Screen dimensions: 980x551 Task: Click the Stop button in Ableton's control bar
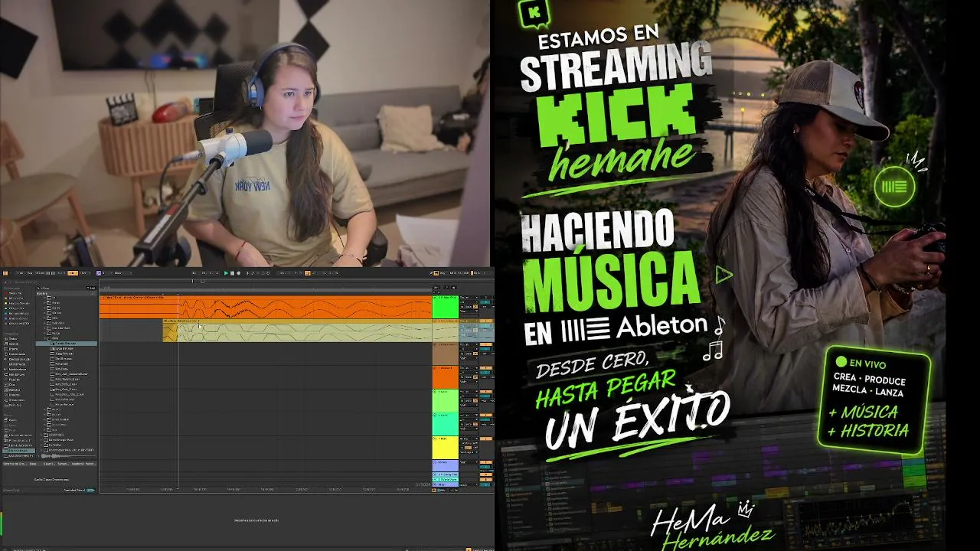pyautogui.click(x=233, y=273)
